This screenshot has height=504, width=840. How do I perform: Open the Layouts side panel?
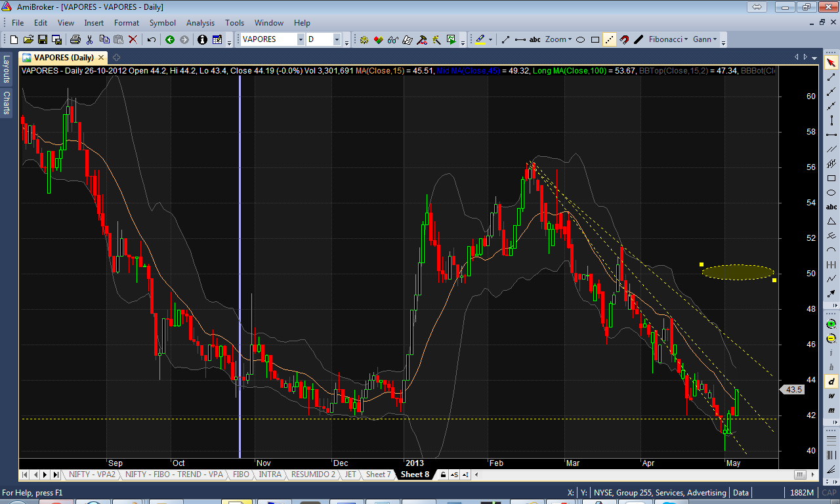(x=7, y=69)
